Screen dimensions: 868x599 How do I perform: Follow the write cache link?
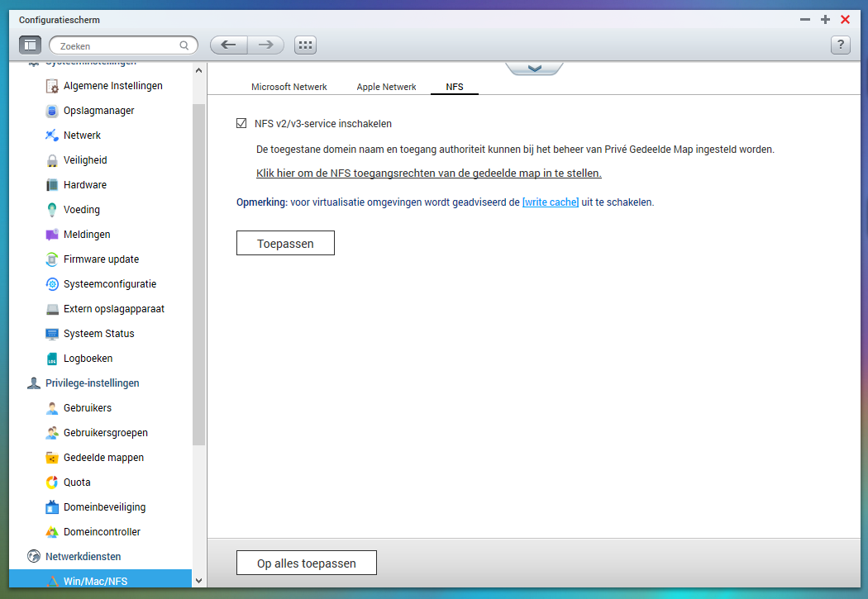pos(551,202)
